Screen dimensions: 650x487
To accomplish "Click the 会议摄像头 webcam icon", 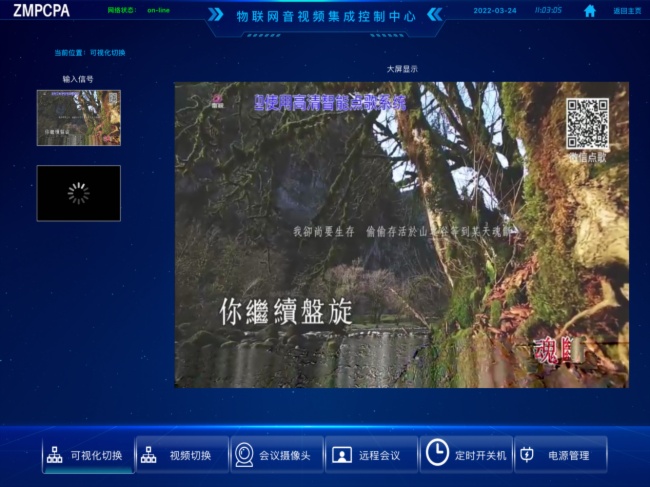I will [x=243, y=455].
